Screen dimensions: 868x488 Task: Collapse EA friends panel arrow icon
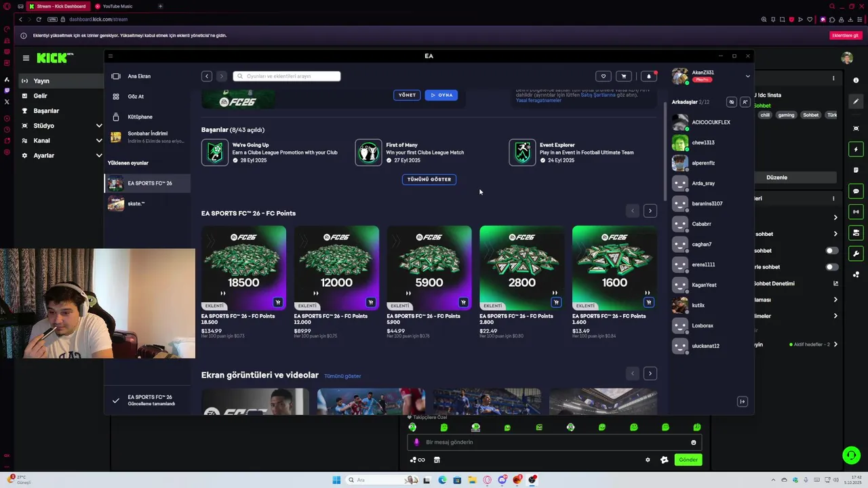point(743,401)
